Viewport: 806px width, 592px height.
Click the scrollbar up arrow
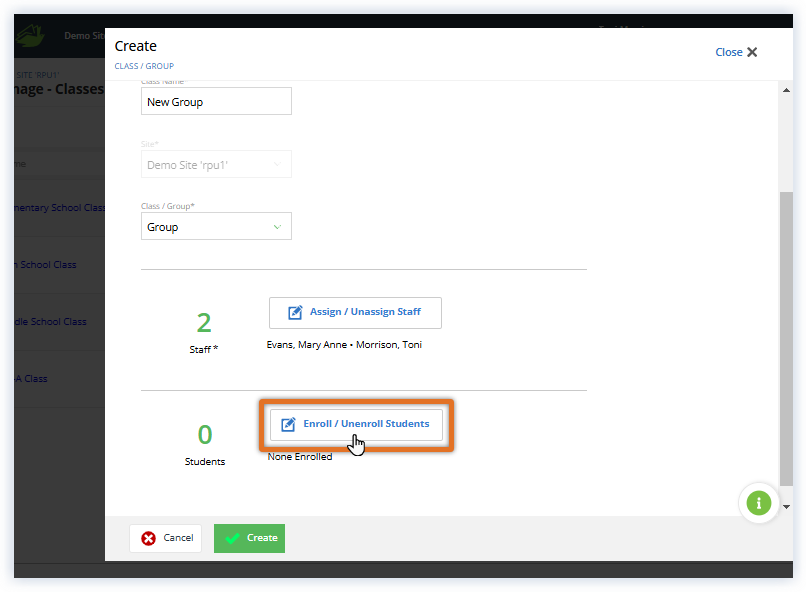(786, 90)
